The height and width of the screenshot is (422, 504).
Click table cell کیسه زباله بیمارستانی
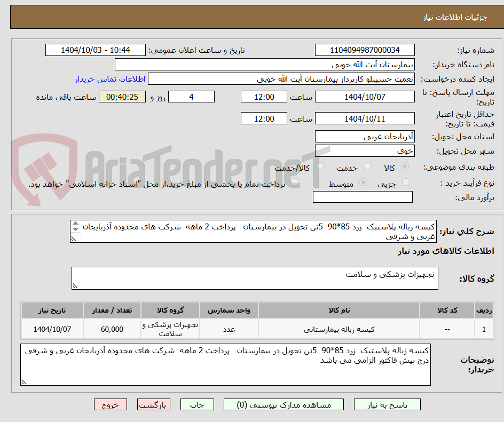[x=339, y=329]
